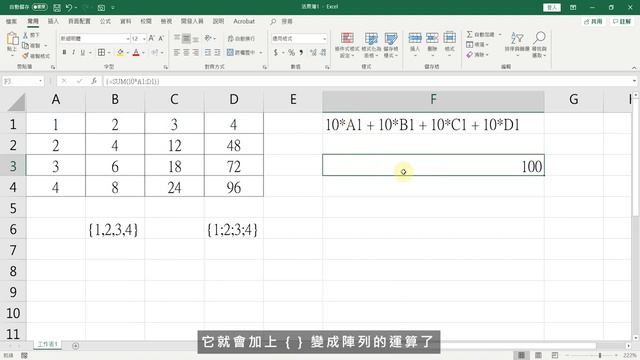Switch to the 頁面配置 (Page Layout) tab
The width and height of the screenshot is (640, 360).
pyautogui.click(x=79, y=21)
